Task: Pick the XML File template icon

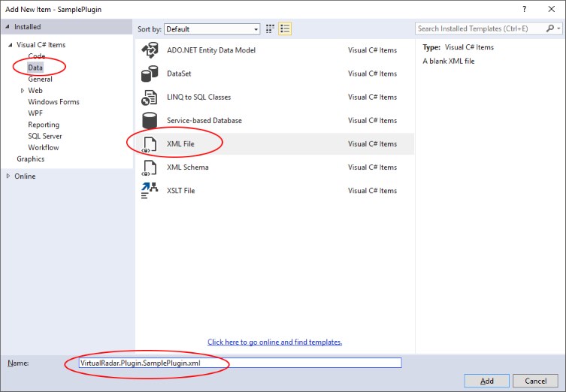Action: click(150, 143)
